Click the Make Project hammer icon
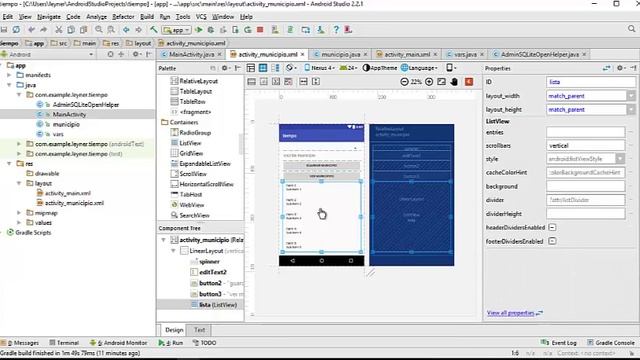This screenshot has height=360, width=640. (x=153, y=30)
